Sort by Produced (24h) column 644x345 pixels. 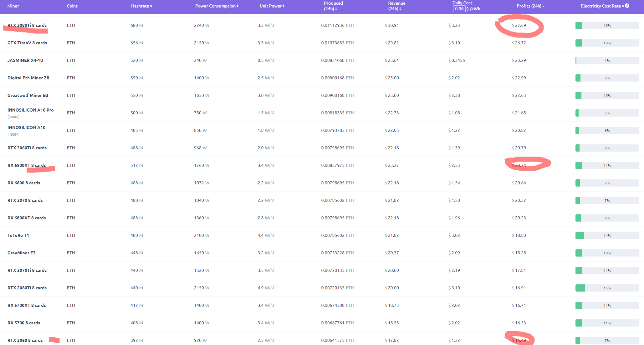pos(333,6)
